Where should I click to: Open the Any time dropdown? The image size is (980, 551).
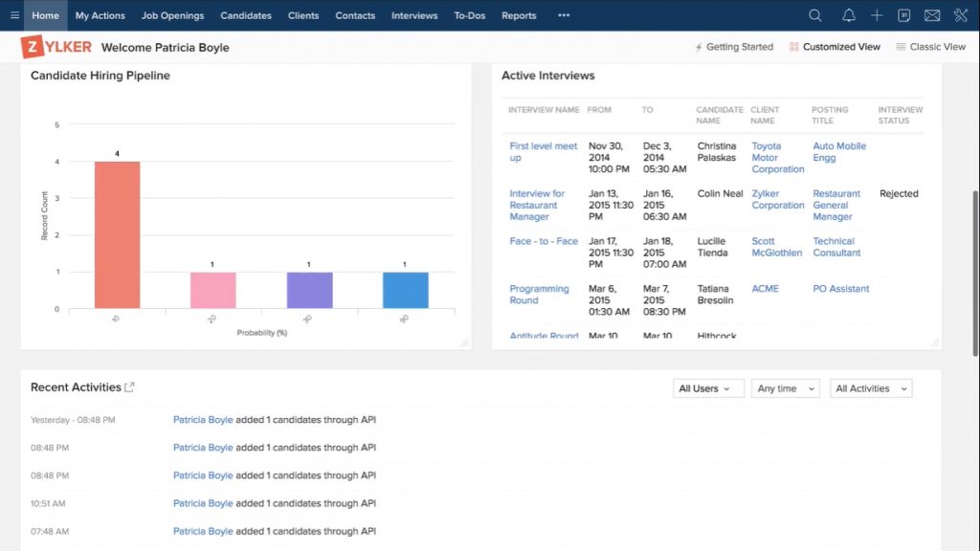point(785,388)
